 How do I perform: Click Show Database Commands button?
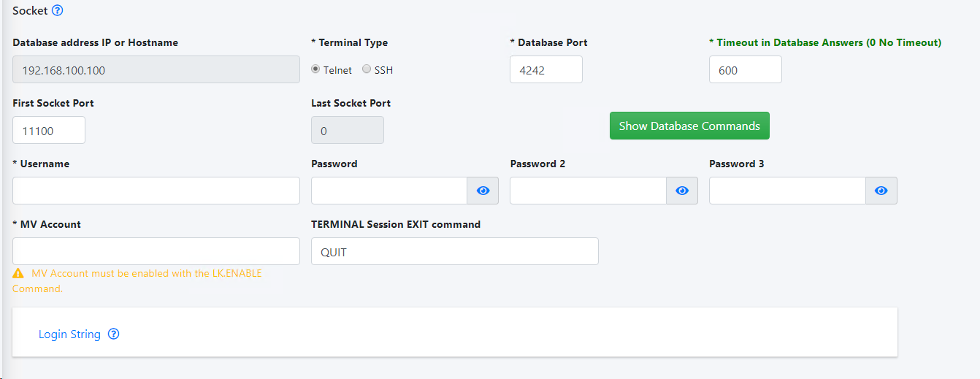pos(689,126)
